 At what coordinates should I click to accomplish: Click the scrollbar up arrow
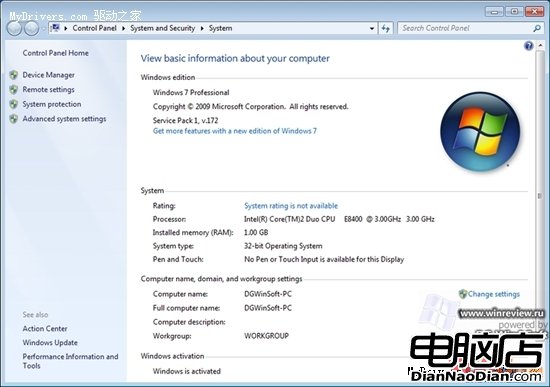[x=539, y=46]
